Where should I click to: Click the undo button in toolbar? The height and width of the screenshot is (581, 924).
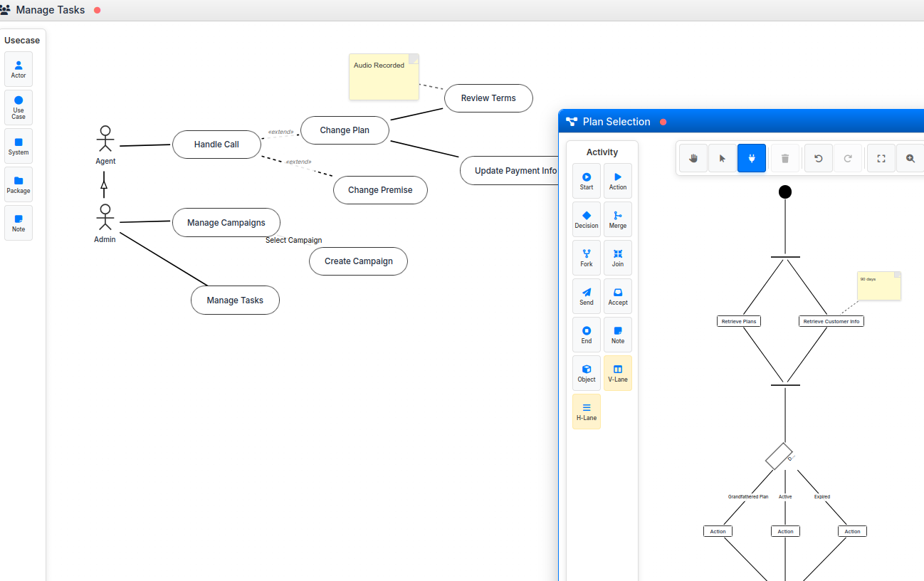[x=819, y=158]
